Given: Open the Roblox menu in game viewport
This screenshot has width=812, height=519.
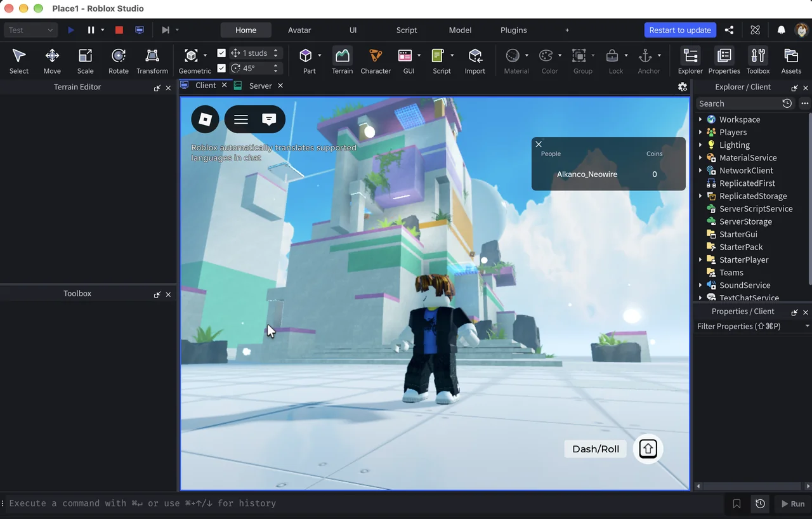Looking at the screenshot, I should tap(205, 119).
